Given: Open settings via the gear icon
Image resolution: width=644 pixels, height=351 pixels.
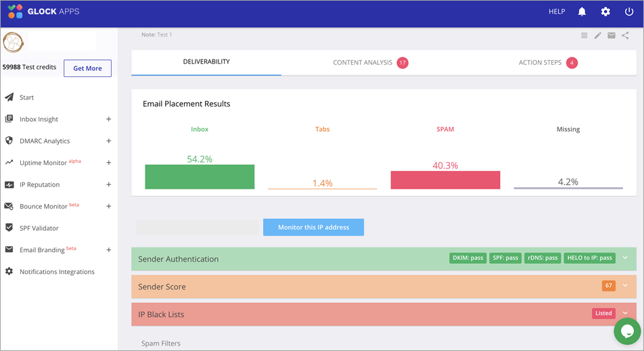Looking at the screenshot, I should [x=605, y=12].
